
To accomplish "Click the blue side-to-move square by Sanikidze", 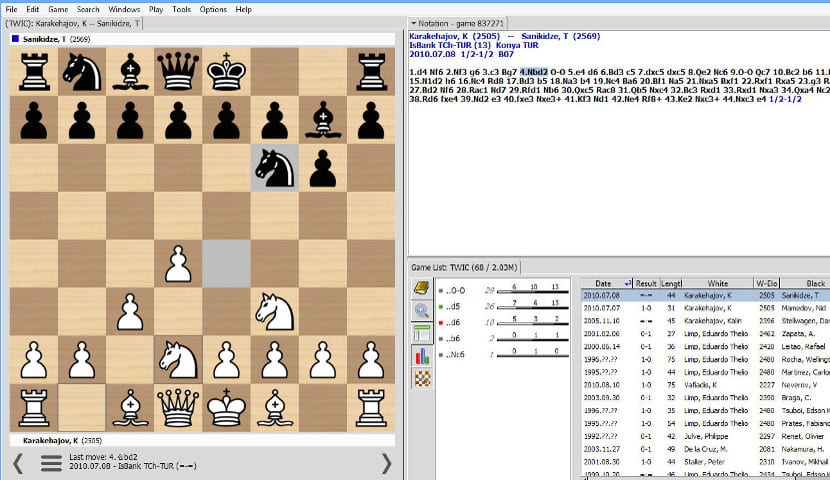I will (x=15, y=39).
